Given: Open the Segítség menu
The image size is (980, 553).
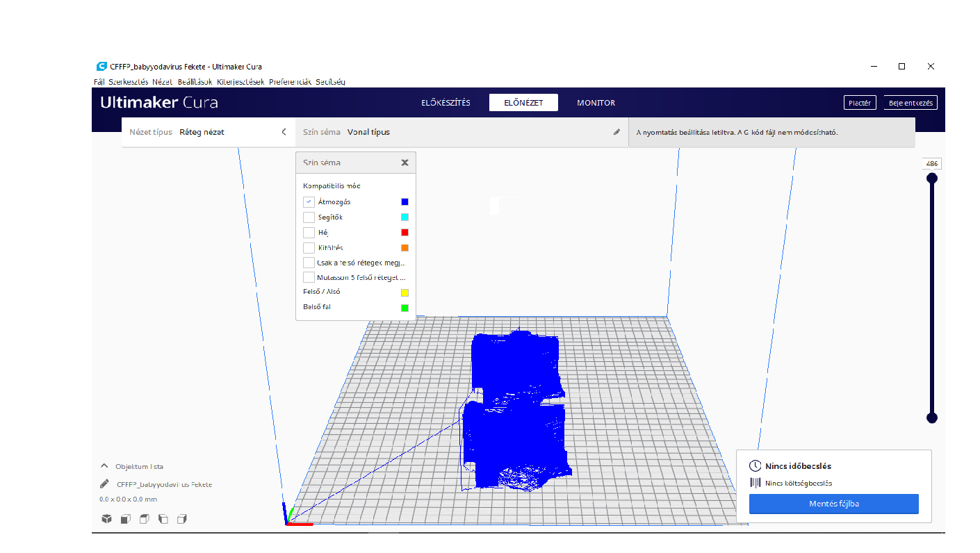Looking at the screenshot, I should pos(330,81).
